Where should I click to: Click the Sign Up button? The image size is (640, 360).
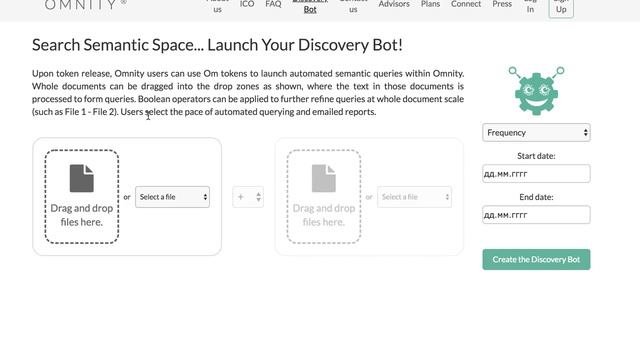[x=561, y=7]
